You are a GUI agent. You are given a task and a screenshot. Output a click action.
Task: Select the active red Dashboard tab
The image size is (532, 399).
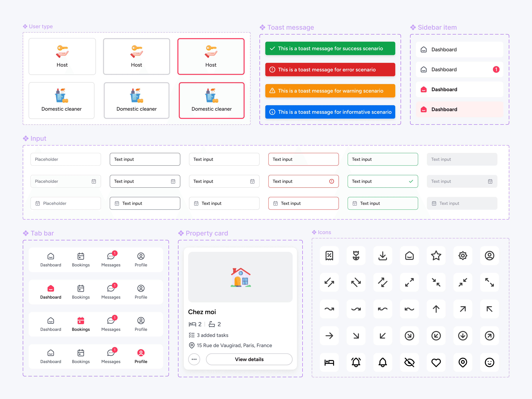(x=51, y=292)
